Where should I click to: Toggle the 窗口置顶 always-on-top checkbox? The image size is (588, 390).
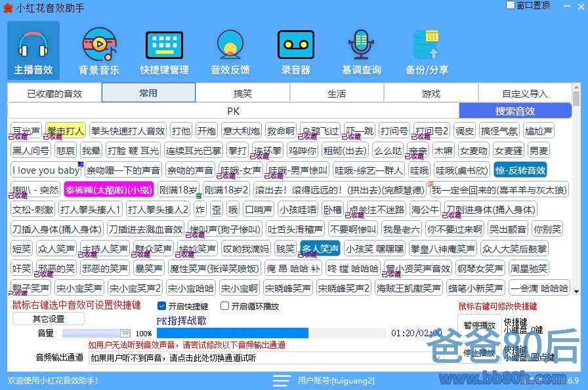click(x=511, y=5)
